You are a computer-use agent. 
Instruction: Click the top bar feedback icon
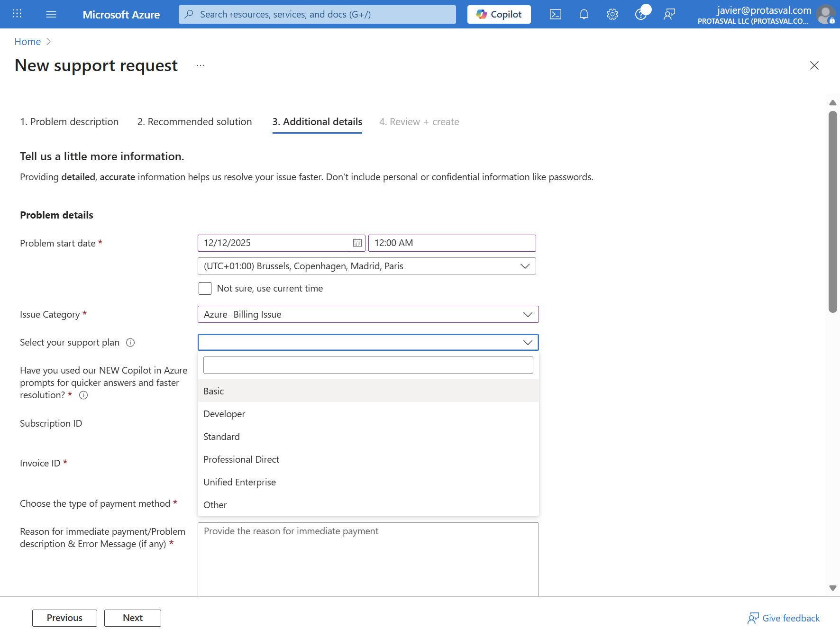(669, 14)
